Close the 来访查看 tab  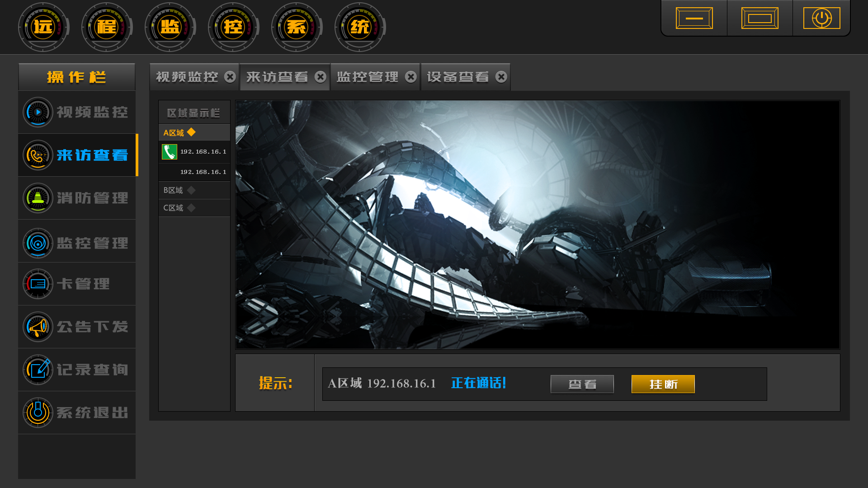pyautogui.click(x=321, y=77)
